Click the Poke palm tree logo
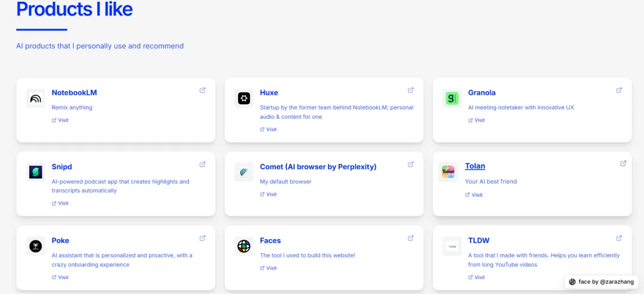The width and height of the screenshot is (644, 294). tap(36, 246)
